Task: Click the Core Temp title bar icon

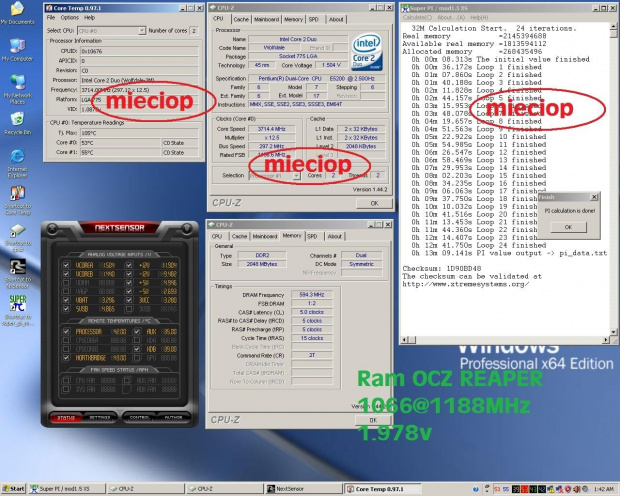Action: [49, 8]
